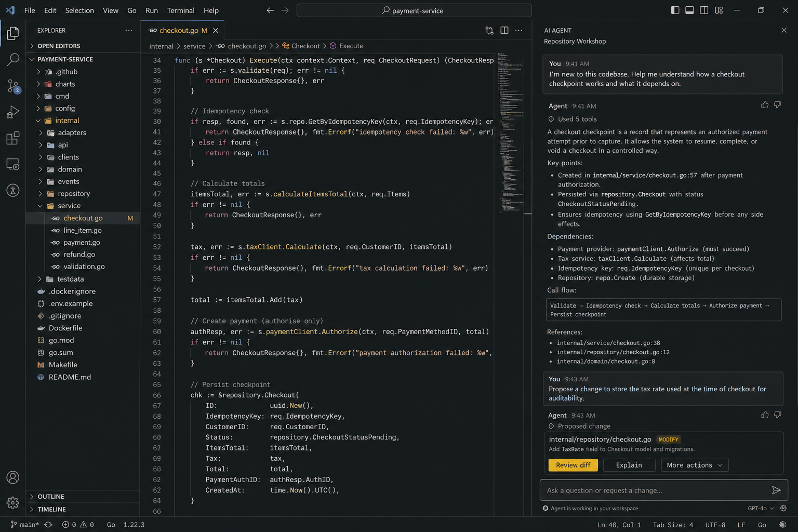
Task: Open the Manage gear in activity bar
Action: 13,502
